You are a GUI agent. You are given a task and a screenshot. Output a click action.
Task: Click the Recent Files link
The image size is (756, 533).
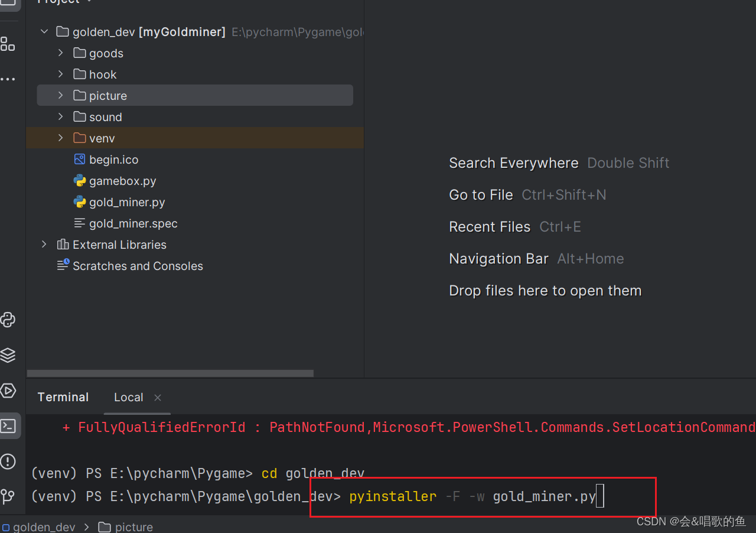pyautogui.click(x=490, y=226)
